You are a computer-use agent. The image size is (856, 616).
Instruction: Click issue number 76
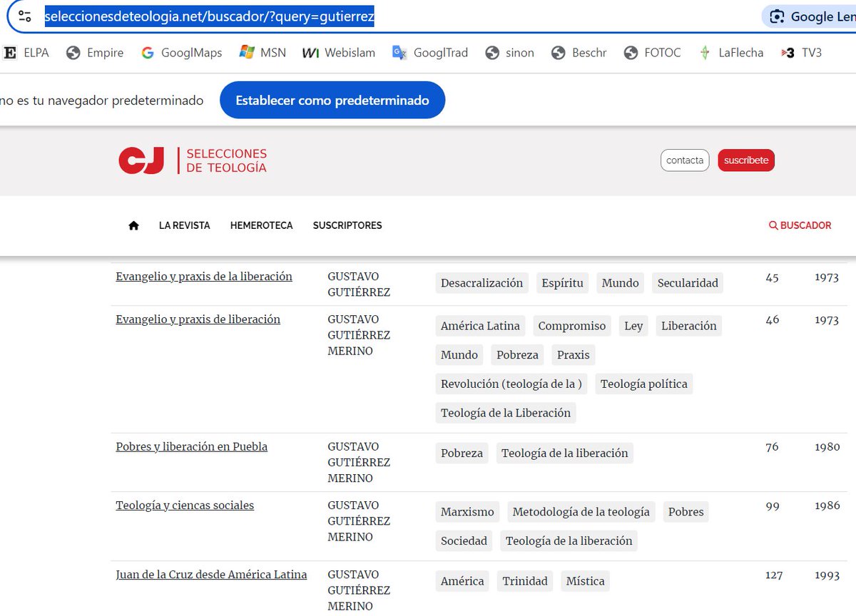click(x=772, y=447)
